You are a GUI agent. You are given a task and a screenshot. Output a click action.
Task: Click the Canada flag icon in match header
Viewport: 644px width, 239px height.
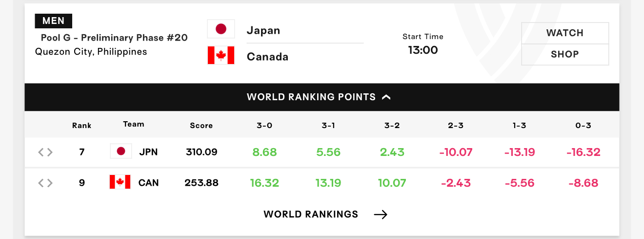pyautogui.click(x=221, y=55)
